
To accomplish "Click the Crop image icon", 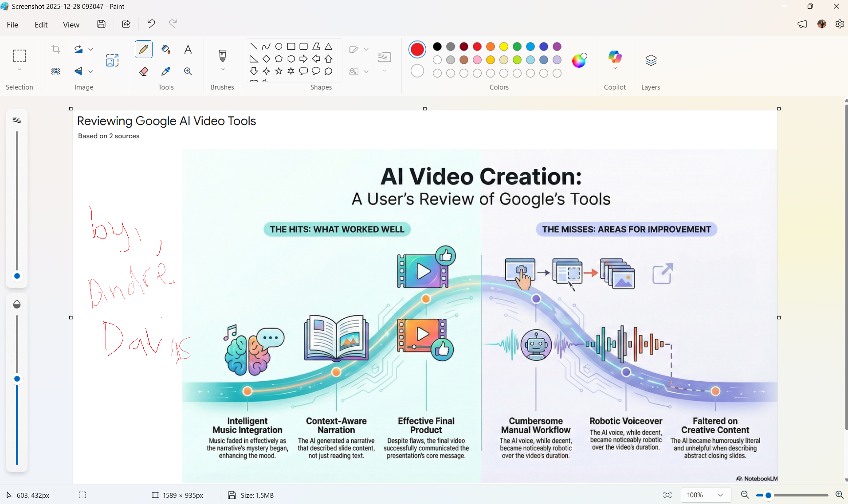I will point(56,49).
